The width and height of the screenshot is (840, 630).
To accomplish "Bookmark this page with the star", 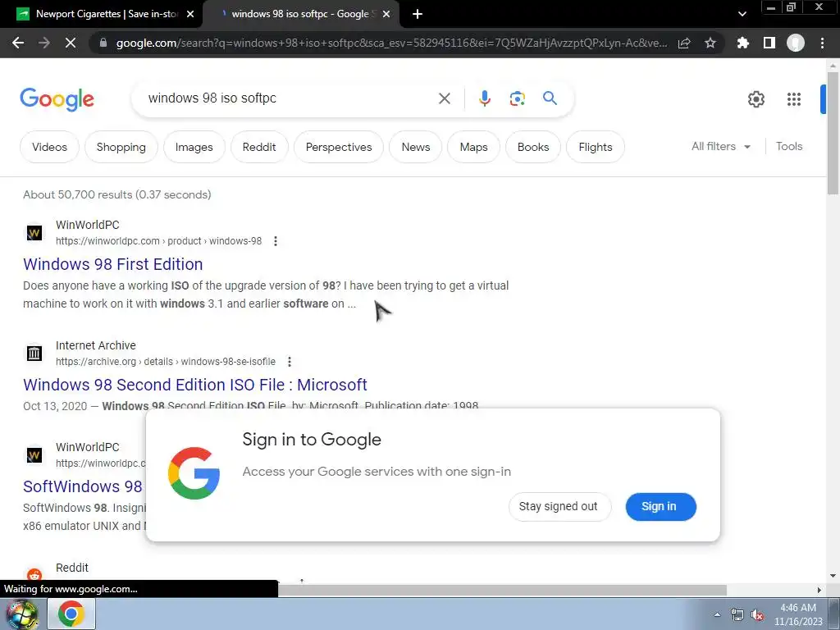I will pyautogui.click(x=710, y=43).
